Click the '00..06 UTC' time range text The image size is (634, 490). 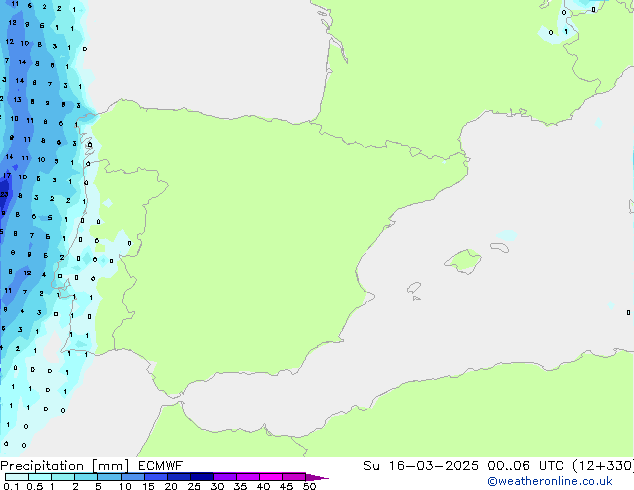coord(525,465)
